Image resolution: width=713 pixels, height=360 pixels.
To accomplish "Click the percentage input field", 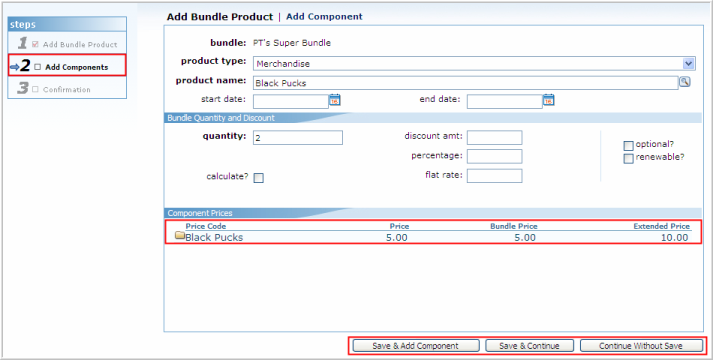I will (x=494, y=156).
